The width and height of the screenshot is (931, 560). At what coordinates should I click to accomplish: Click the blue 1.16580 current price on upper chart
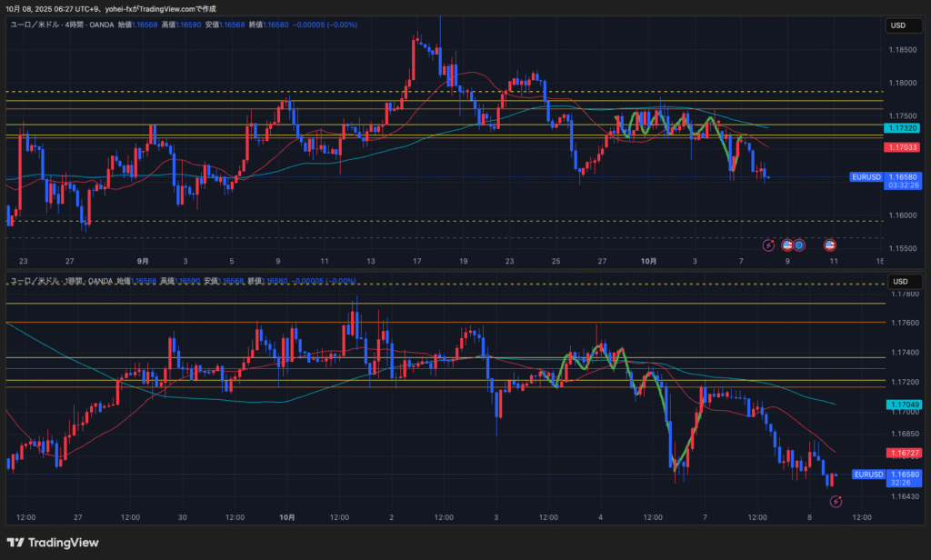(x=901, y=176)
